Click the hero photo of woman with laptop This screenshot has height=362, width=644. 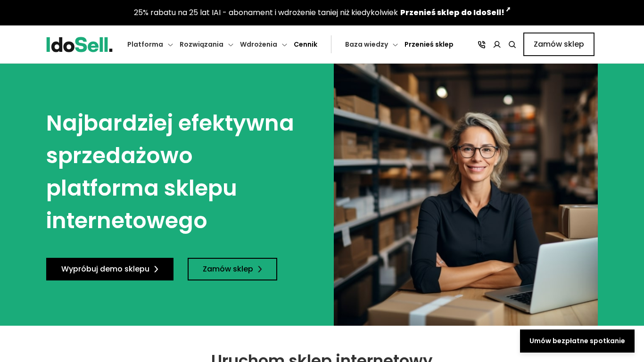point(466,195)
